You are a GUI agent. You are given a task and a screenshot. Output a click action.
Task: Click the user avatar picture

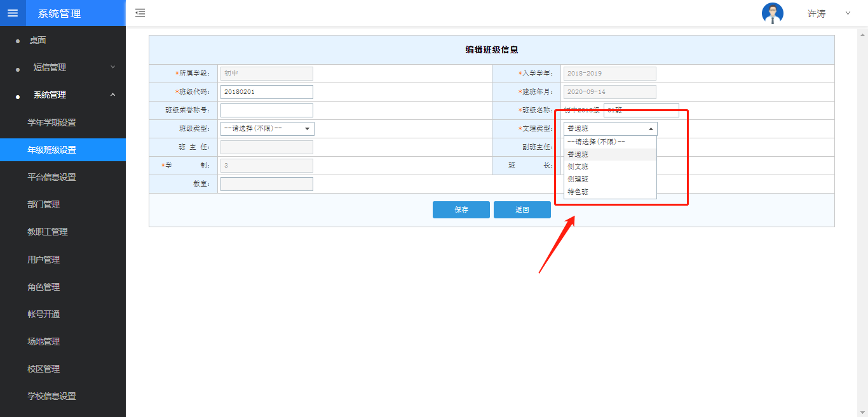[x=772, y=13]
